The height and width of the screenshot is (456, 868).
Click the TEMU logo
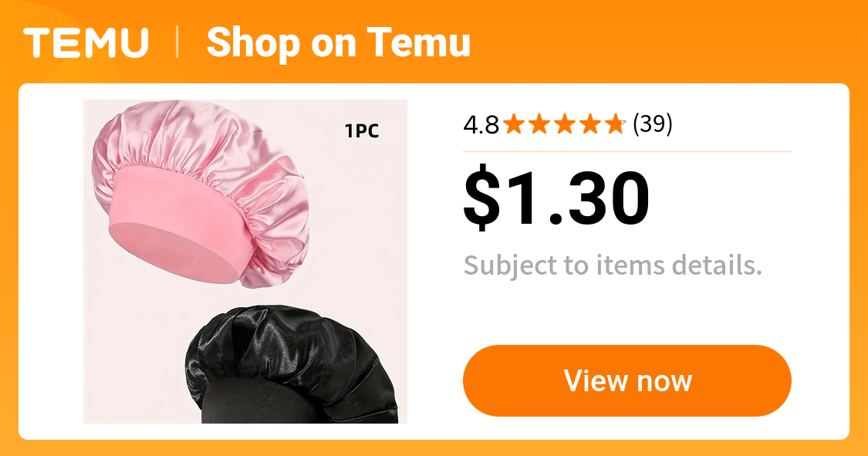[x=86, y=42]
